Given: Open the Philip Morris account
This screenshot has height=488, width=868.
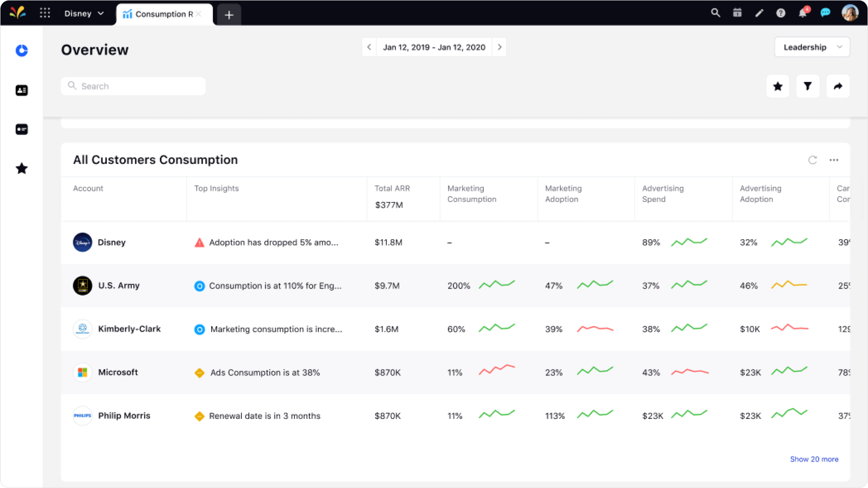Looking at the screenshot, I should tap(124, 416).
